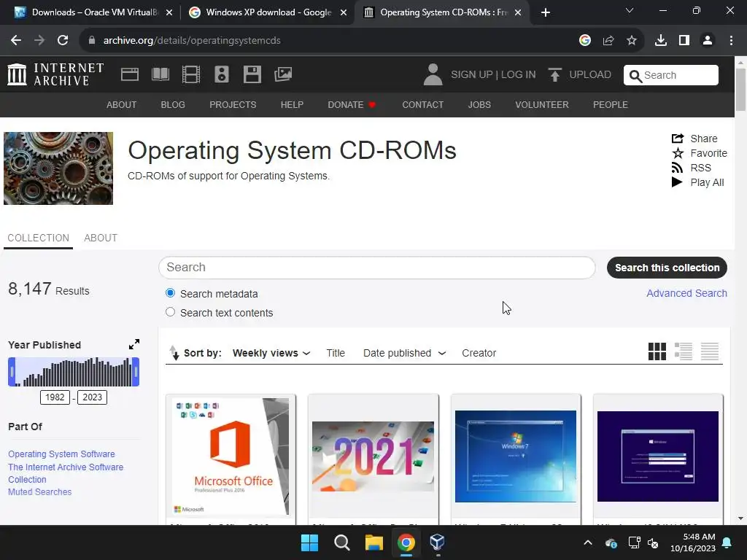Sort results by Title
Viewport: 747px width, 560px height.
pos(336,354)
